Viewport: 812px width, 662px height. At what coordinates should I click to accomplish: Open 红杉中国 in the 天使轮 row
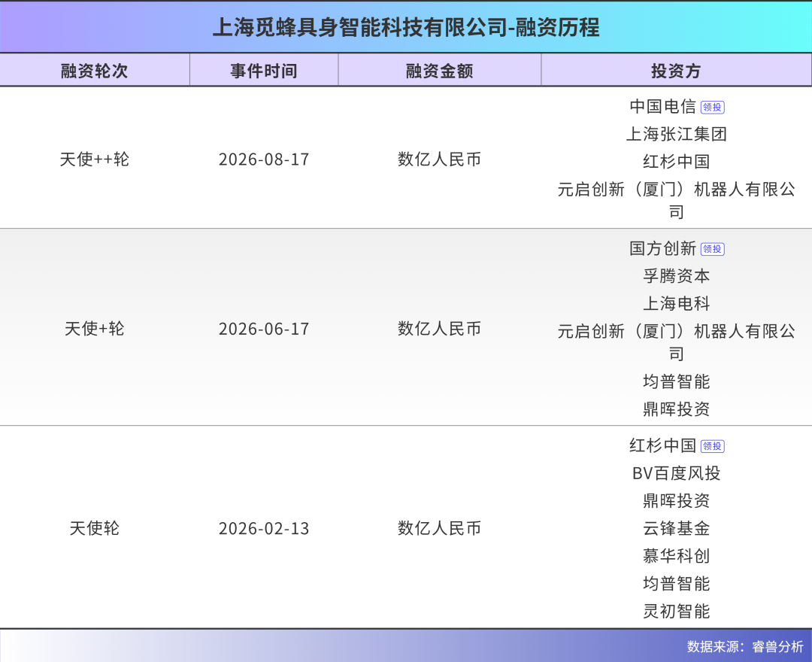pyautogui.click(x=662, y=445)
